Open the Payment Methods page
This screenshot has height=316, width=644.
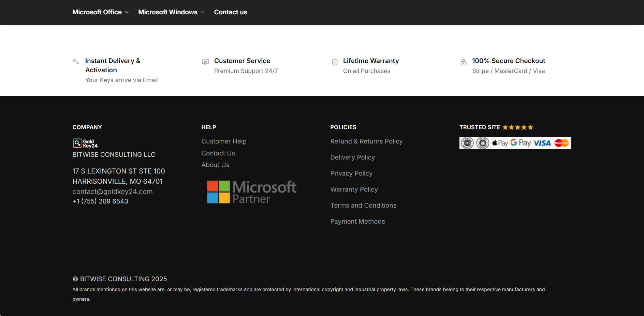pos(357,221)
